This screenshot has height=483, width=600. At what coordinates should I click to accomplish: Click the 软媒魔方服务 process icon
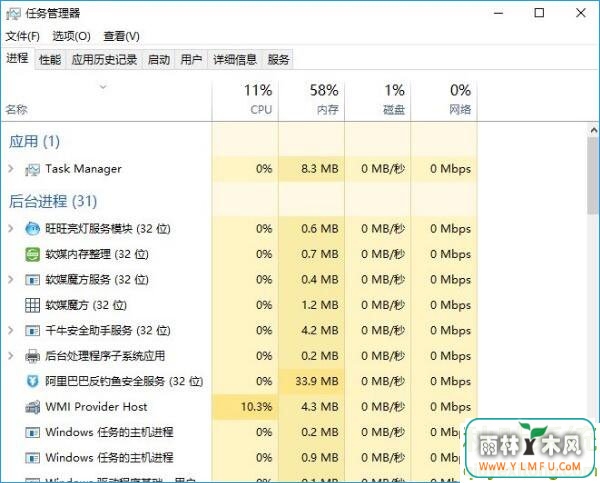[32, 280]
